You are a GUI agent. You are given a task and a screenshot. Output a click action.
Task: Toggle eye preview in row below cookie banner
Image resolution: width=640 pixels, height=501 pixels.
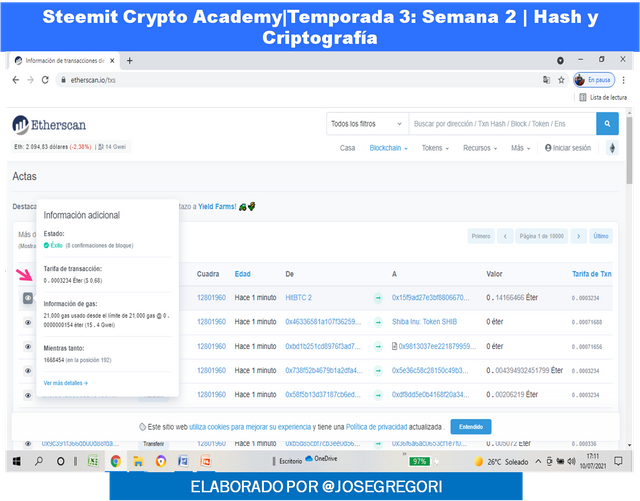pos(28,443)
